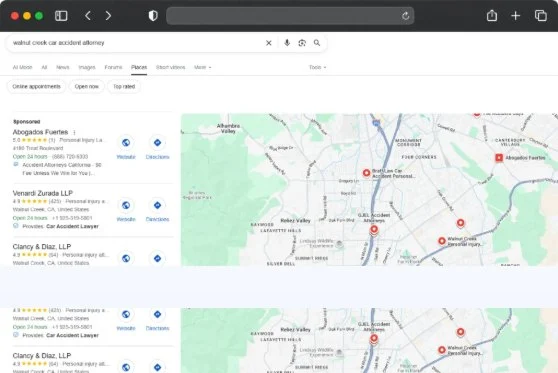
Task: Switch to the Short videos tab
Action: (170, 67)
